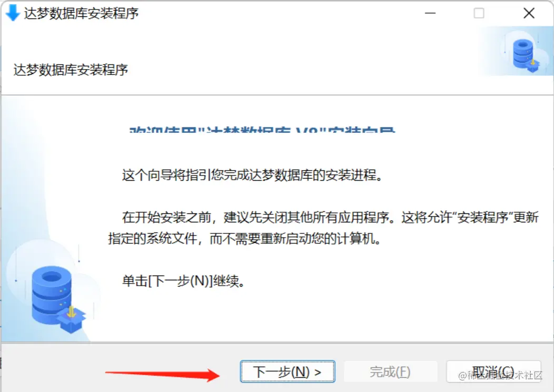The width and height of the screenshot is (554, 392).
Task: Maximize the installer window
Action: 479,13
